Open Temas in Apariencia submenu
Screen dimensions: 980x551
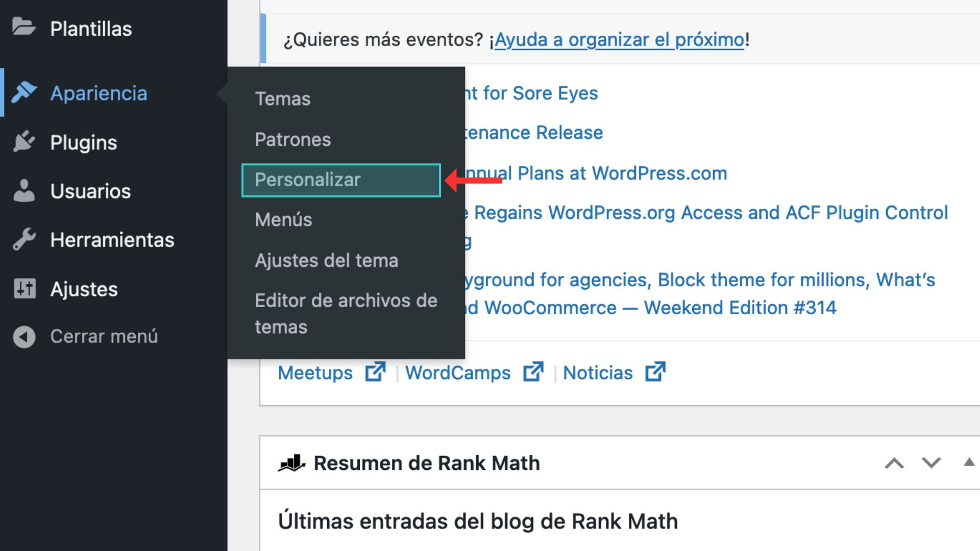coord(283,99)
